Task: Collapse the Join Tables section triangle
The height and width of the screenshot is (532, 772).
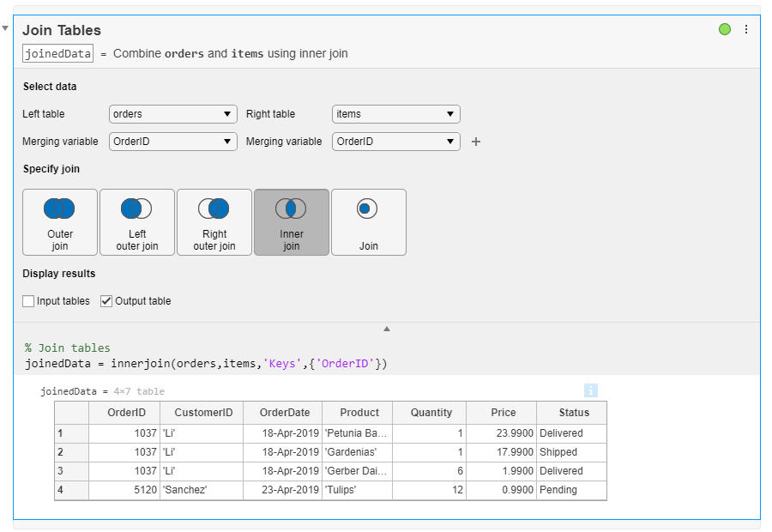Action: 6,29
